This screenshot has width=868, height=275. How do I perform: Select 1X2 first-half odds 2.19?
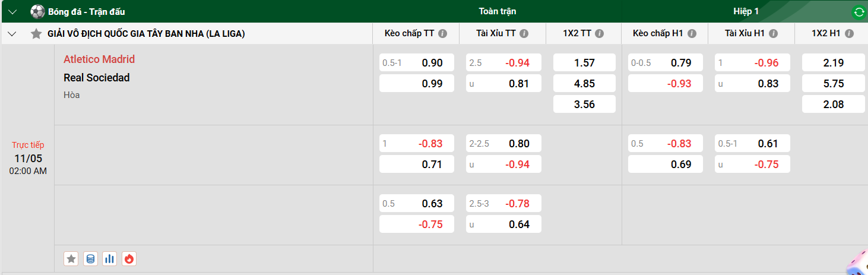pos(833,62)
